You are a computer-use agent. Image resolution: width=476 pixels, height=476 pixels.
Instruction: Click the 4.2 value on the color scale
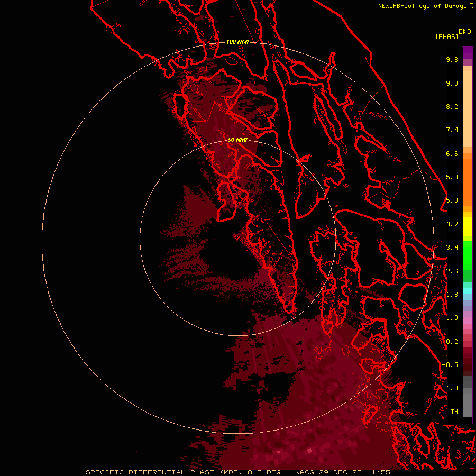(452, 224)
